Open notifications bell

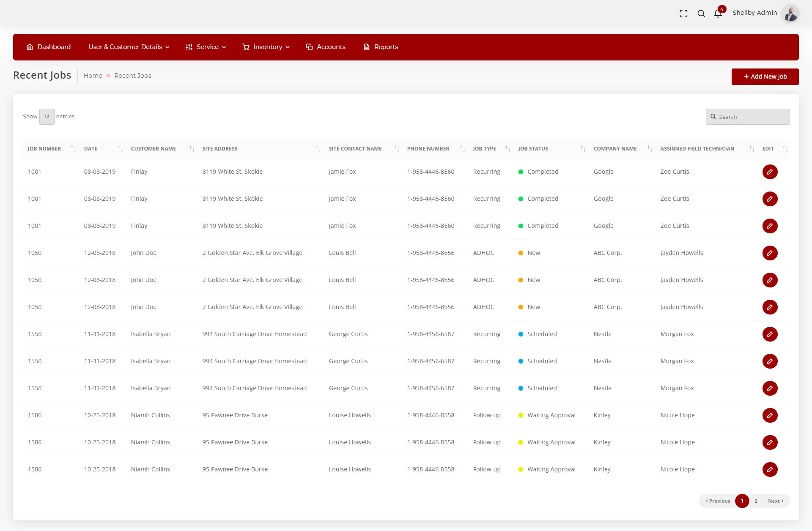tap(718, 14)
